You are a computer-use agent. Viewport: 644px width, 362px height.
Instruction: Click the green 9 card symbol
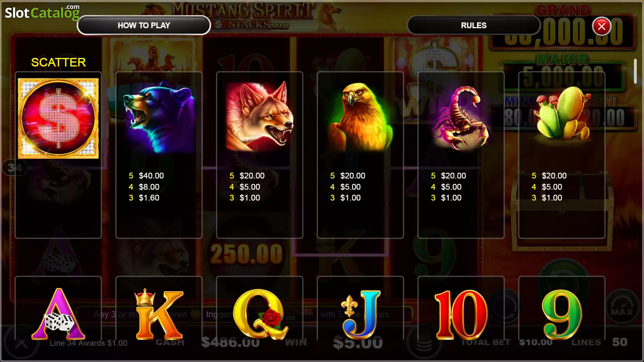click(x=562, y=314)
